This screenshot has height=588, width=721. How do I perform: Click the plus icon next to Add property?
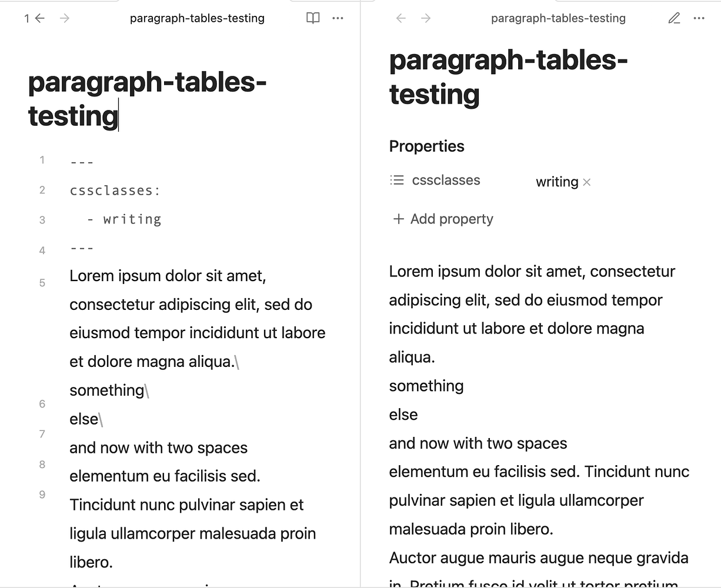[398, 219]
